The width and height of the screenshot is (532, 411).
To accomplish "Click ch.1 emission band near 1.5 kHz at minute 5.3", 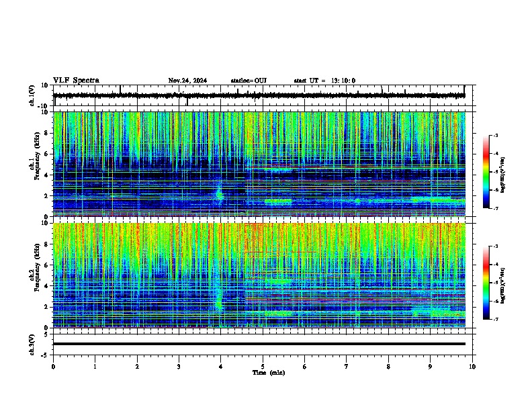I will [278, 202].
